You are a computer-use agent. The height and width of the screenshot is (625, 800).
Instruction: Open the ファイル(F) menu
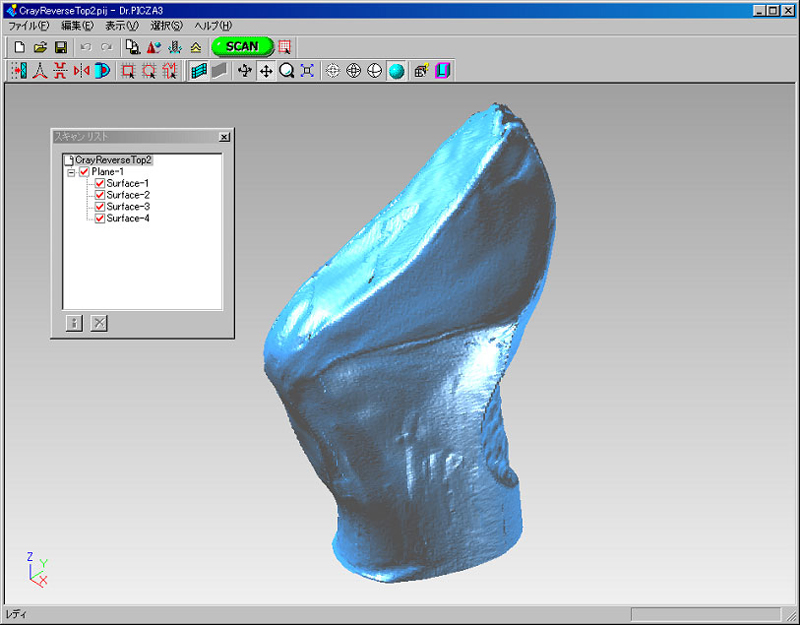click(x=28, y=25)
